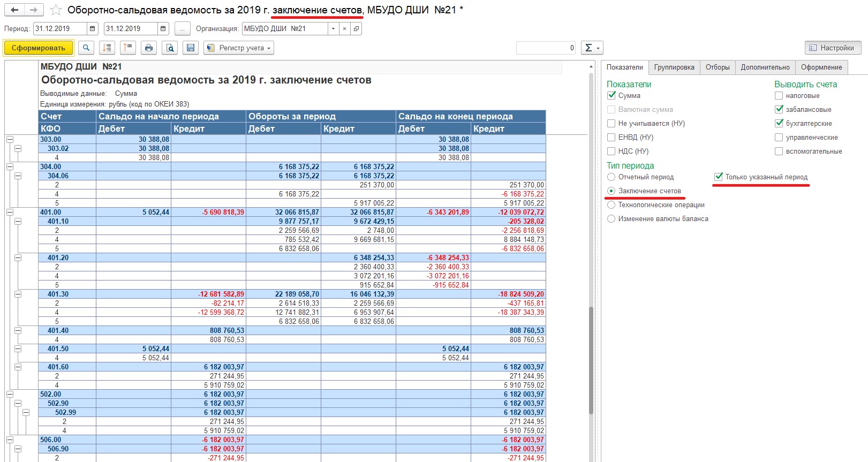Viewport: 868px width, 462px height.
Task: Select the 401.60 account cell
Action: [67, 367]
